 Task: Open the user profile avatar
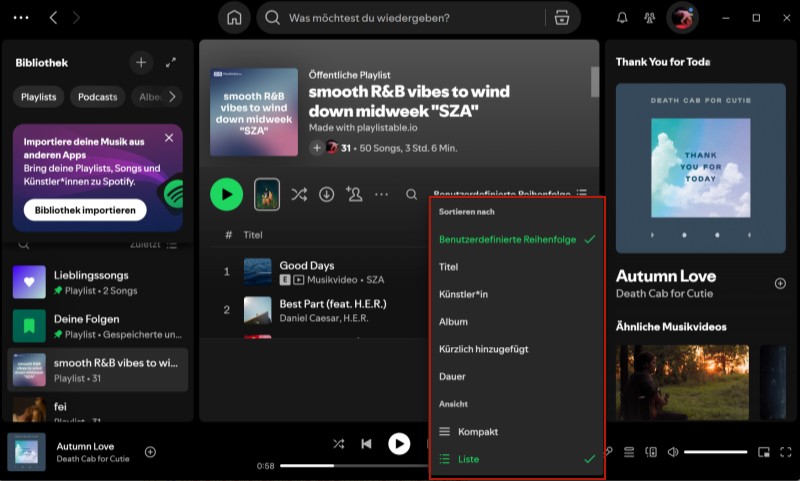(x=682, y=18)
